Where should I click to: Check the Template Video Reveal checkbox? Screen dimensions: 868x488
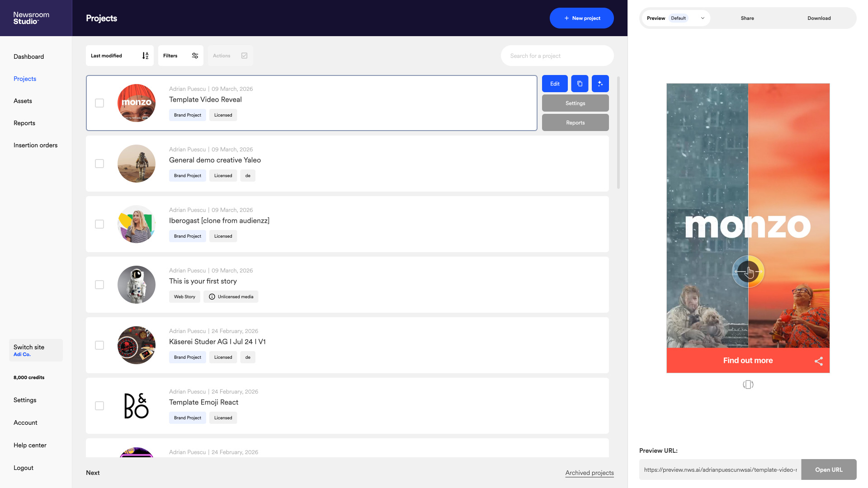pos(99,103)
